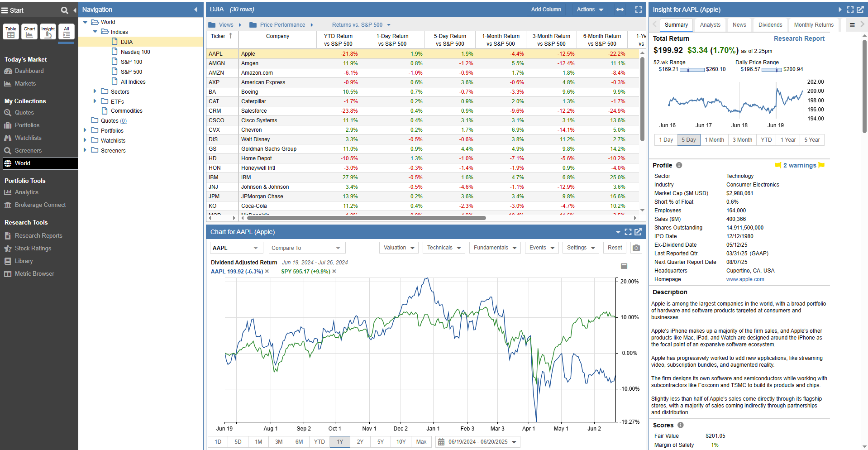
Task: Reset the chart settings
Action: coord(615,248)
